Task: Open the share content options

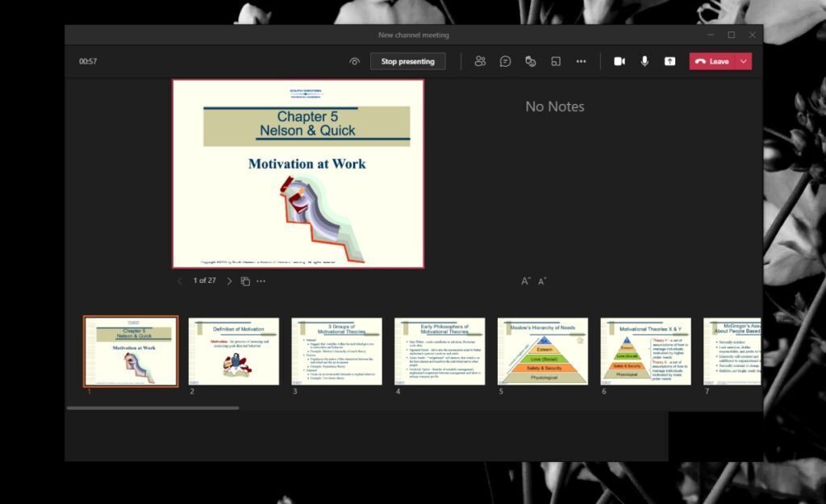Action: [669, 60]
